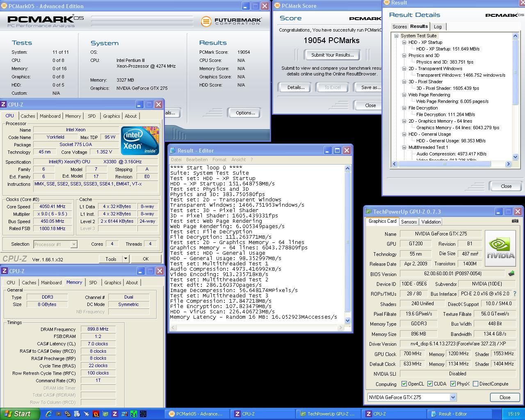Switch to PCMark05 Advanced taskbar button
Image resolution: width=525 pixels, height=420 pixels.
pyautogui.click(x=196, y=414)
